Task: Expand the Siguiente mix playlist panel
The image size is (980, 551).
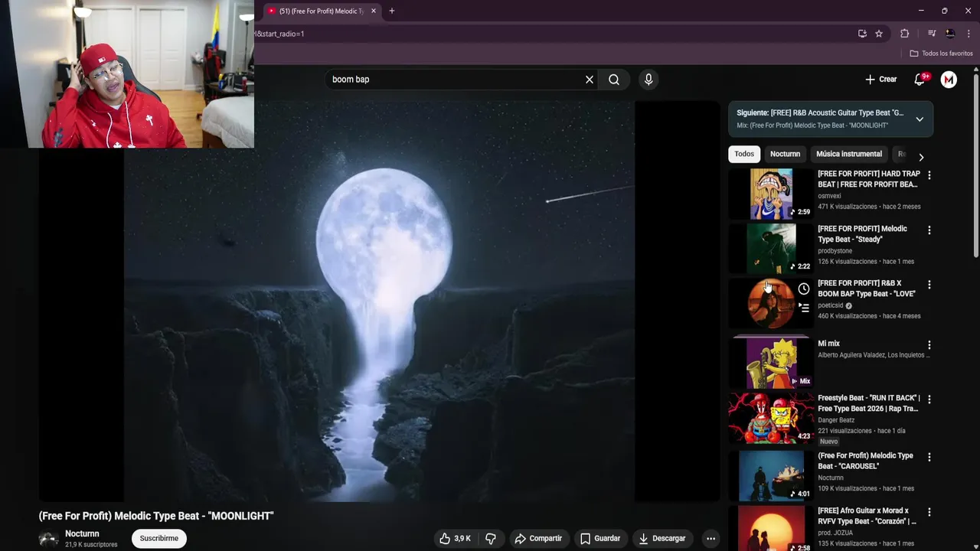Action: tap(920, 119)
